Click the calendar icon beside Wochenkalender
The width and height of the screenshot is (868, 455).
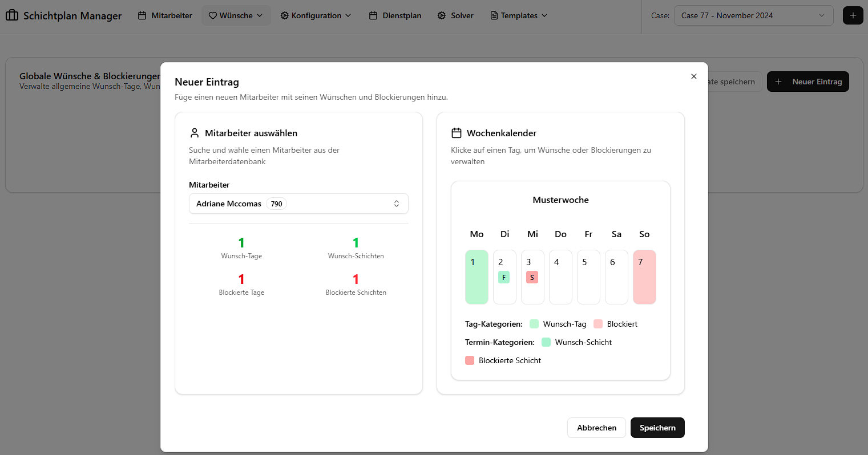(457, 133)
